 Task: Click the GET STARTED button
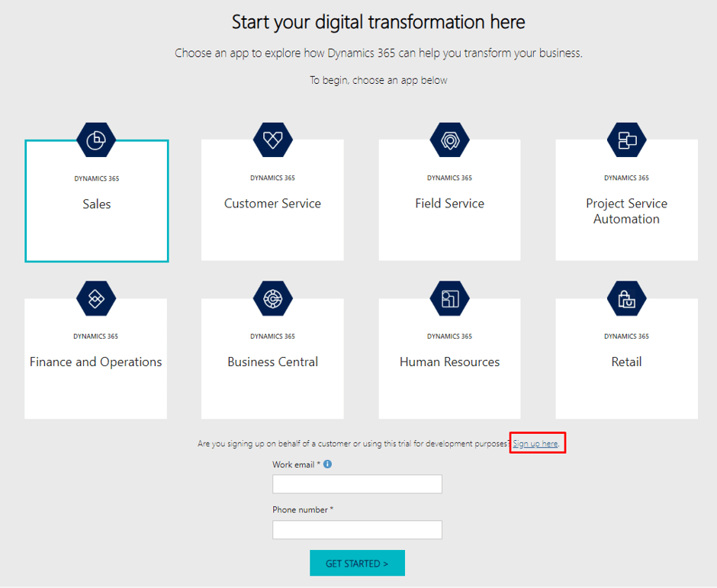coord(357,563)
